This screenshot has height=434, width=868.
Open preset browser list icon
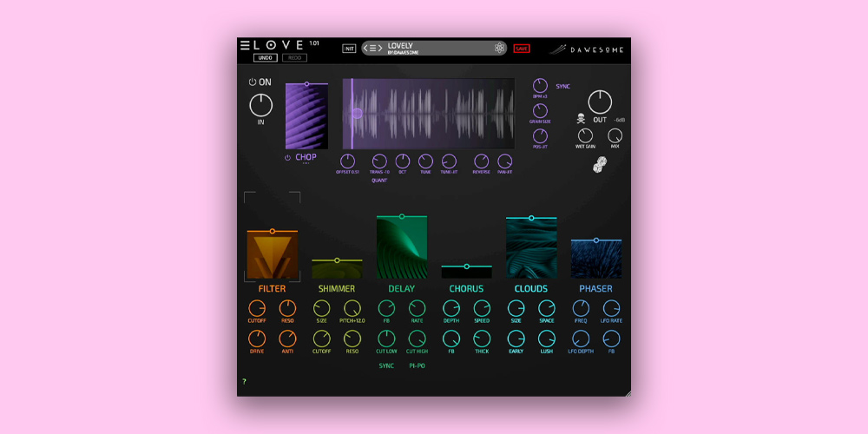(373, 48)
